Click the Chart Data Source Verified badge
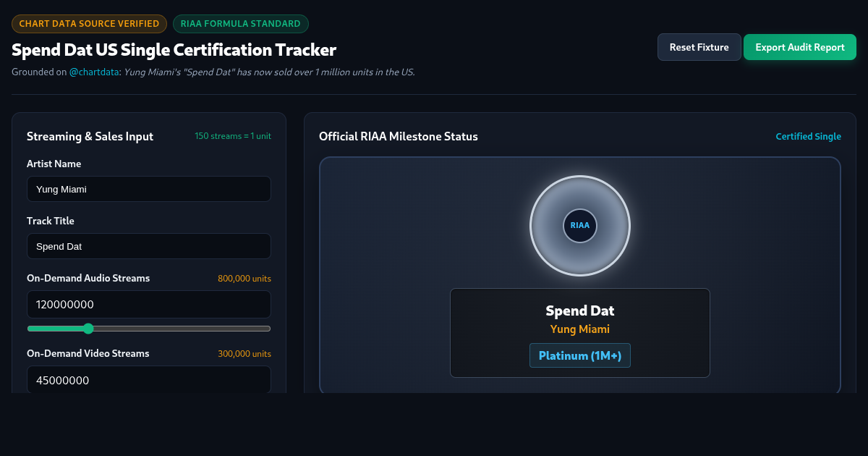This screenshot has width=868, height=456. click(x=89, y=24)
